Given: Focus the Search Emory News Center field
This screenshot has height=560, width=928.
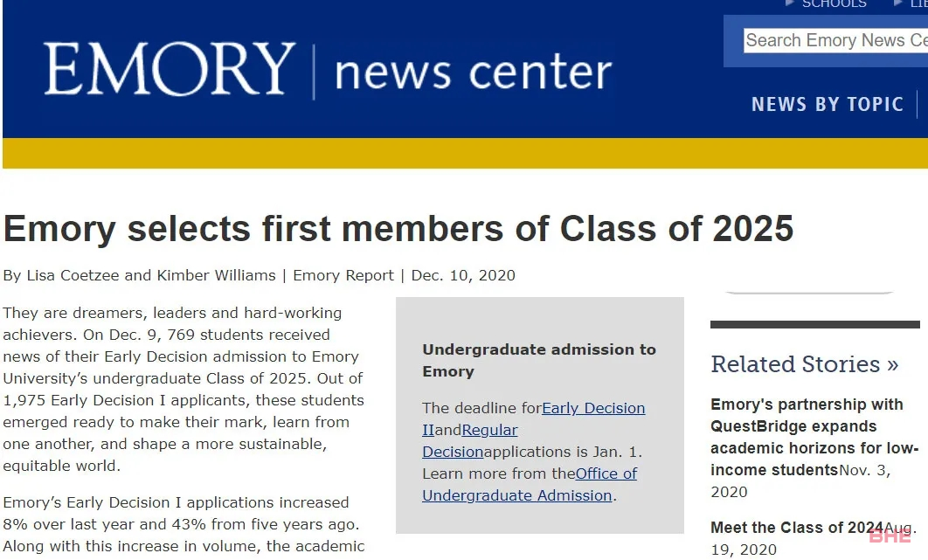Looking at the screenshot, I should tap(835, 40).
